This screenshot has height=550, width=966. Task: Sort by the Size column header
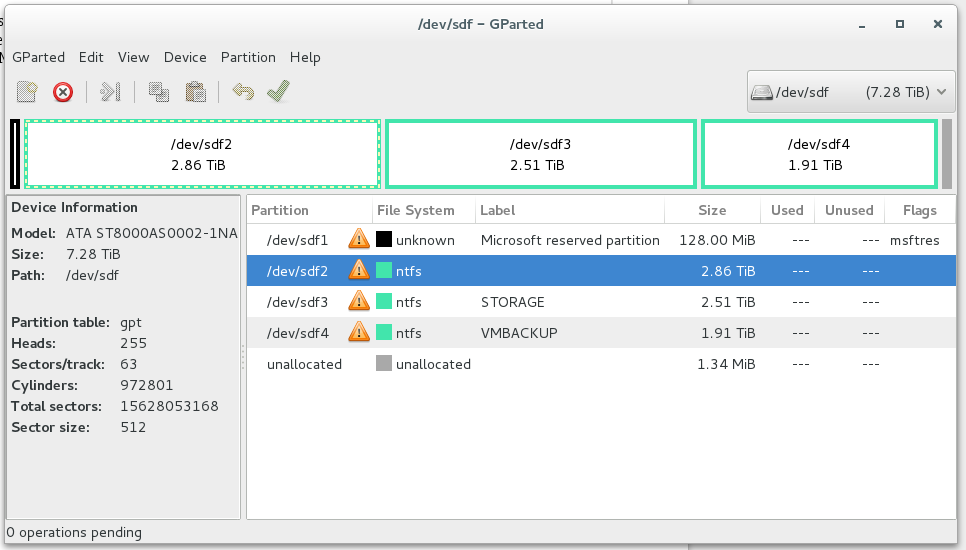pyautogui.click(x=712, y=210)
